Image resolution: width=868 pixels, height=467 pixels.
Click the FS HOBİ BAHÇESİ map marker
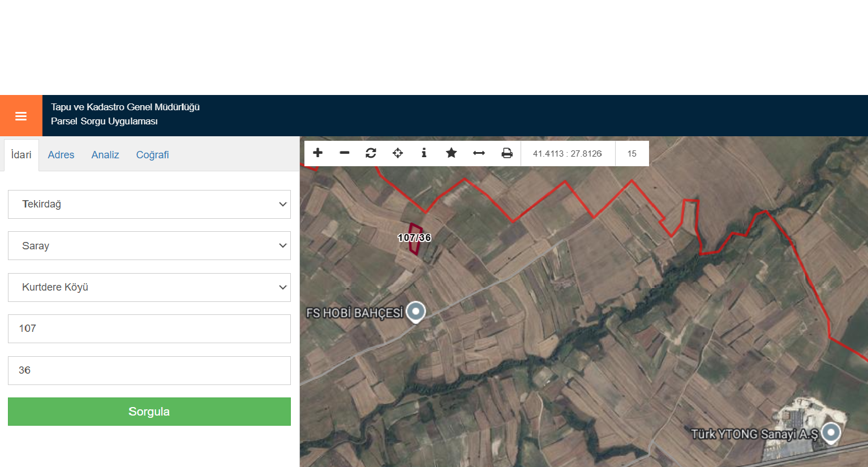(x=416, y=312)
